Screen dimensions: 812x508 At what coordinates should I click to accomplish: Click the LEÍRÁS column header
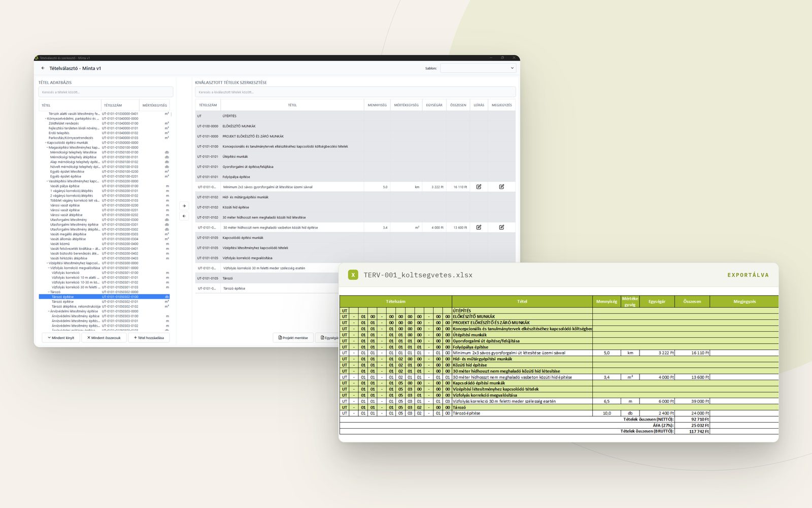pos(479,105)
